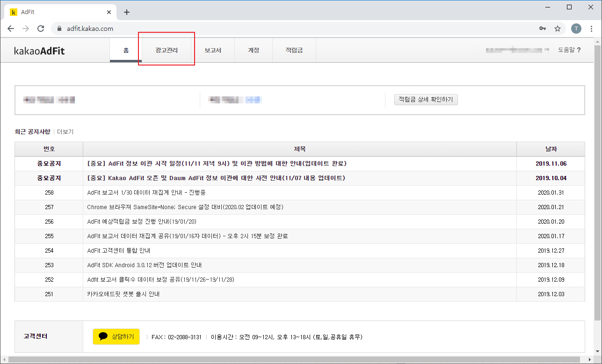
Task: Open notice about AdFit 정보 이관 시작 일정
Action: [x=217, y=164]
